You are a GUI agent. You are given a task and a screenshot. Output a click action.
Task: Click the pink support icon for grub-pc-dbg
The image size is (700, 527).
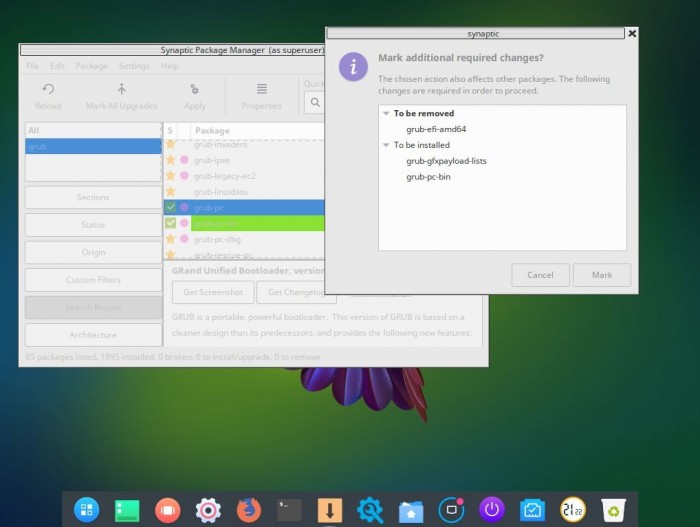(x=184, y=239)
